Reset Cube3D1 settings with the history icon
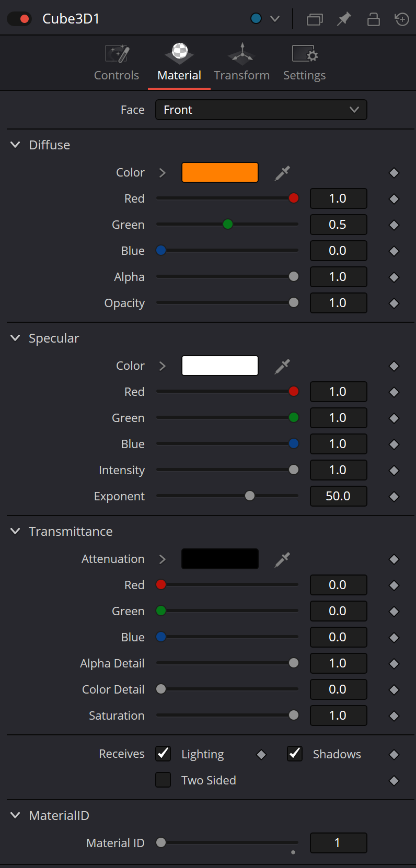The width and height of the screenshot is (416, 868). pyautogui.click(x=402, y=19)
